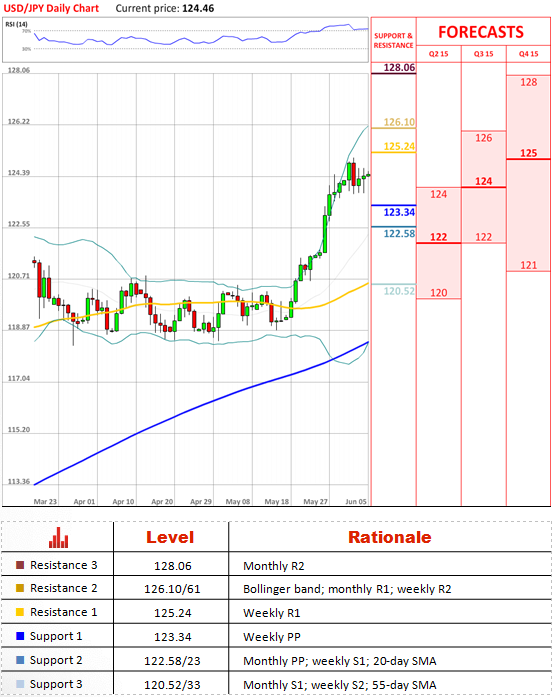Select the Q4 15 forecast column header

coord(528,54)
